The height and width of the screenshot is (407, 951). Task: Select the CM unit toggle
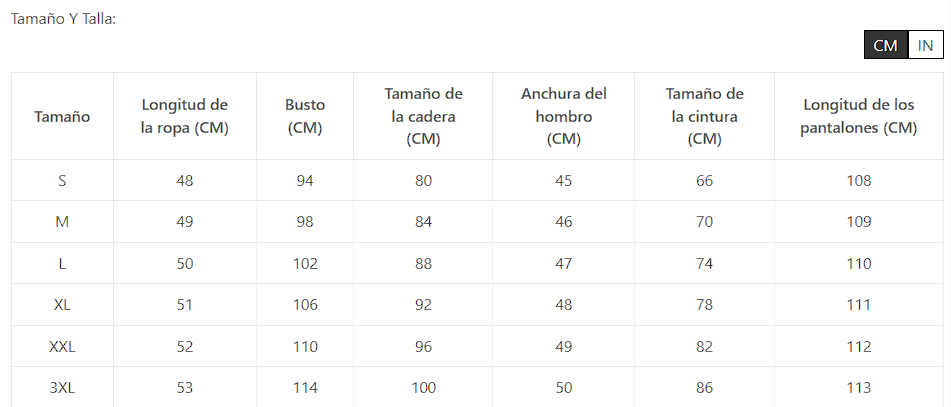(885, 46)
